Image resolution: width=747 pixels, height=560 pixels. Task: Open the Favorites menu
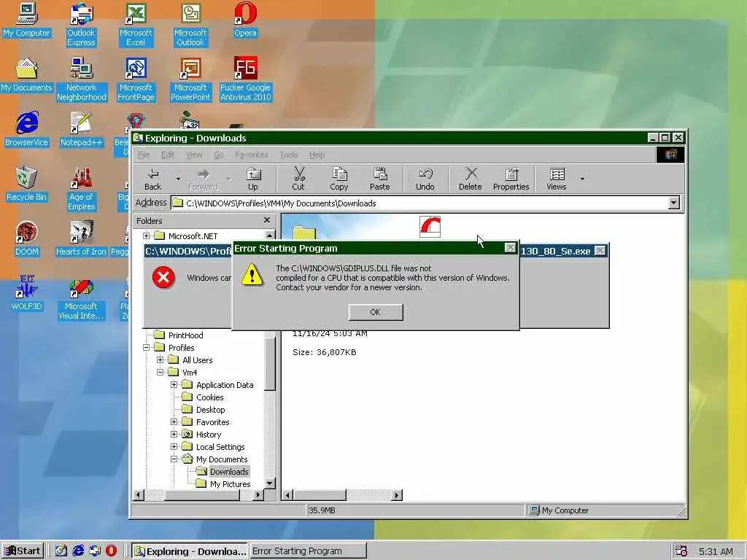(x=252, y=155)
